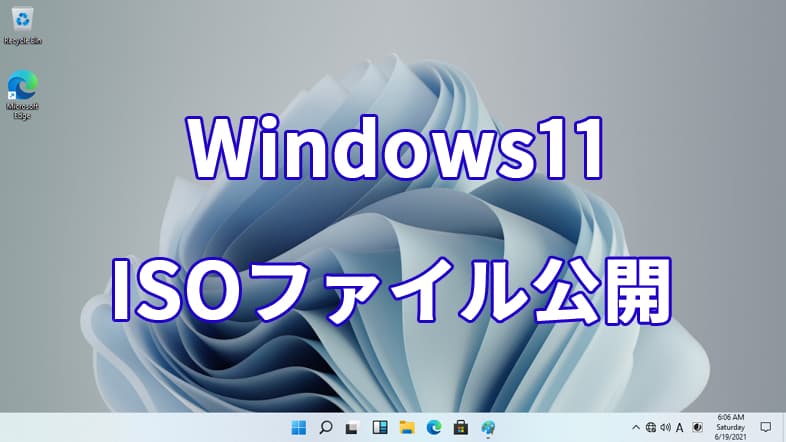Viewport: 786px width, 442px height.
Task: Open the Widgets panel on taskbar
Action: pos(380,427)
